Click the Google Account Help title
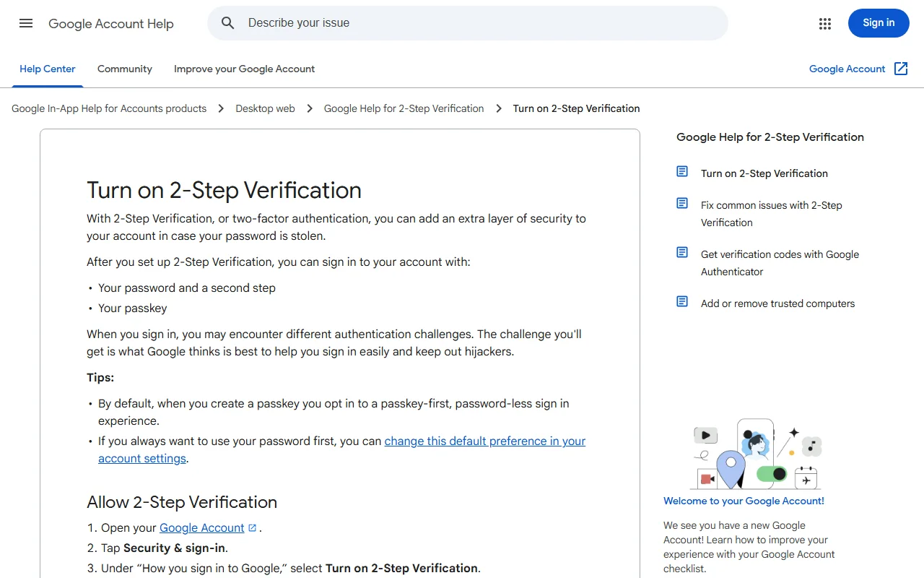The image size is (924, 578). click(x=111, y=24)
